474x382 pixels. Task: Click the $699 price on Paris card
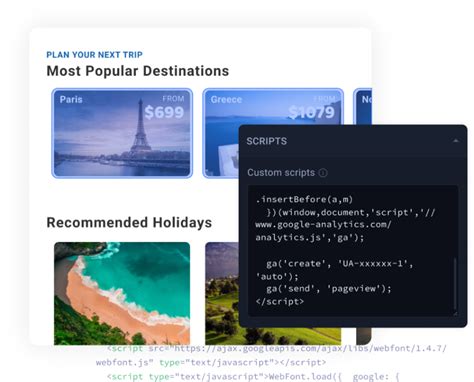click(164, 112)
